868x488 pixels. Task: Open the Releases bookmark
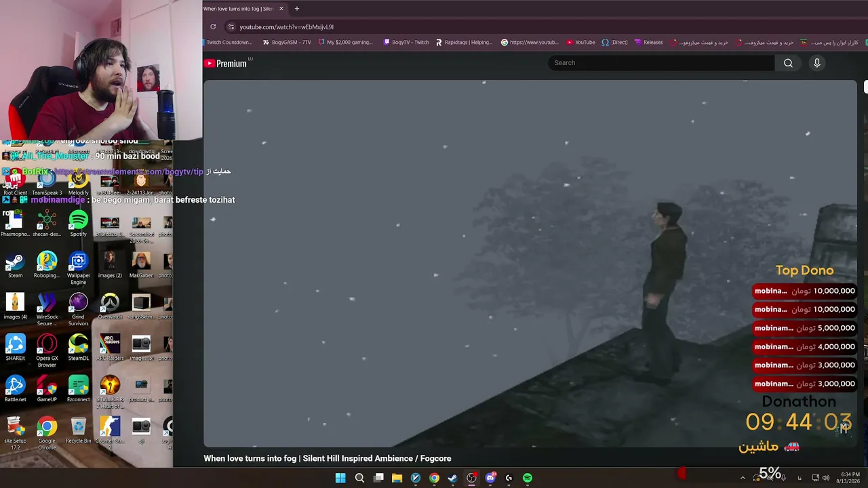pyautogui.click(x=648, y=42)
